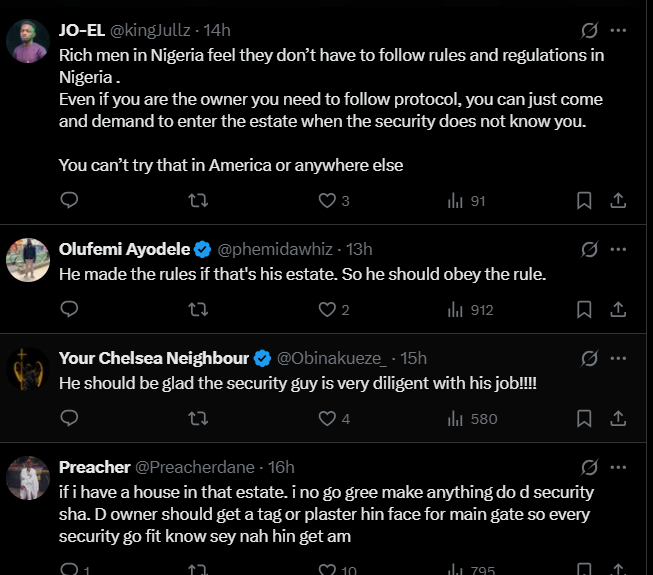Open Grok icon on Preacher's tweet
The width and height of the screenshot is (653, 575).
point(590,467)
